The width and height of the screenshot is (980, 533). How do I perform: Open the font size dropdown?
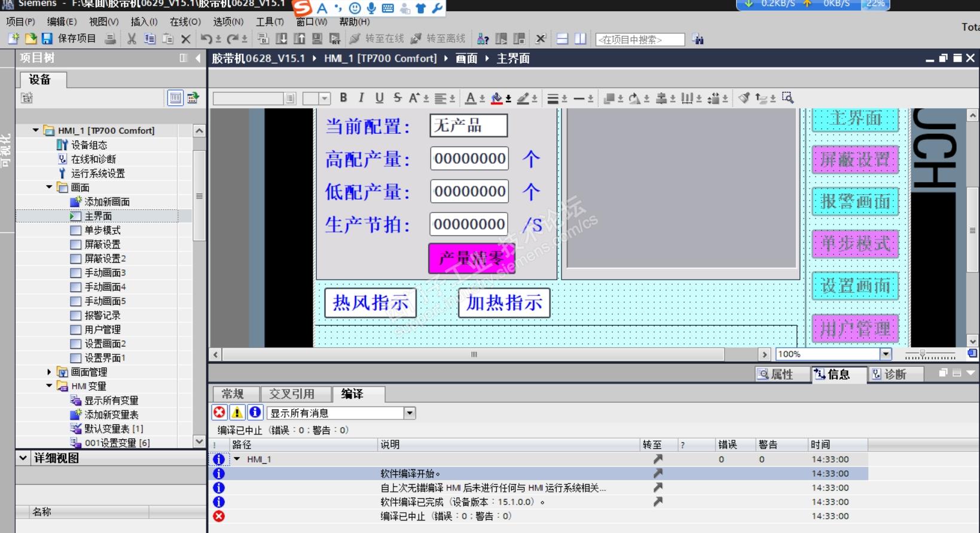[x=325, y=99]
